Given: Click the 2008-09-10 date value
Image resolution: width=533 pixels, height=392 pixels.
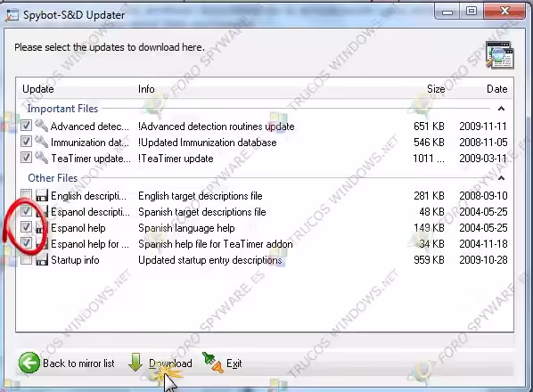Looking at the screenshot, I should (x=483, y=196).
